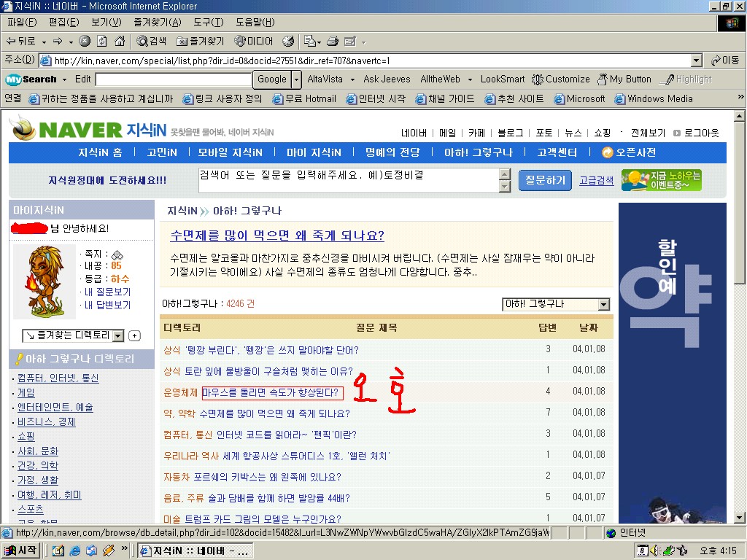
Task: Click the 질문하기 button
Action: click(545, 180)
